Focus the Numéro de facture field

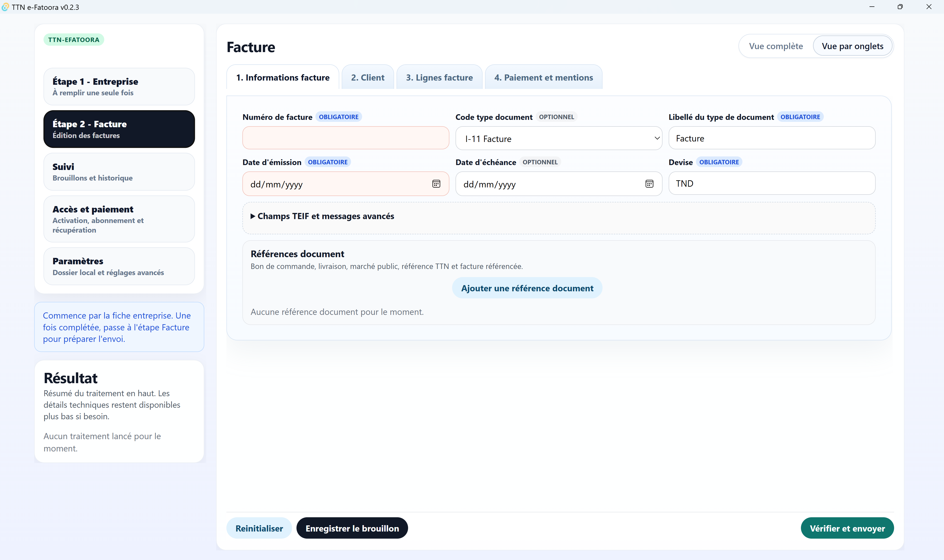[x=345, y=138]
